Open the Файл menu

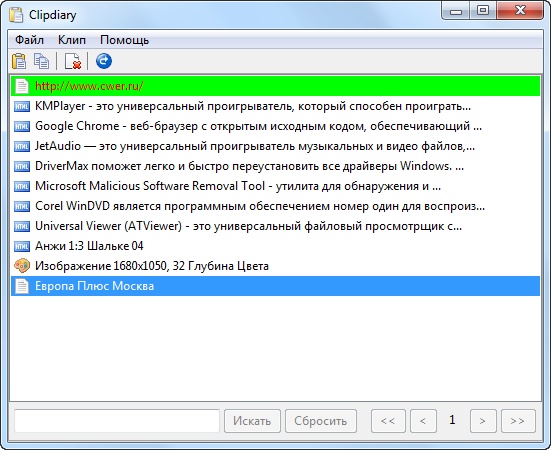pos(30,40)
